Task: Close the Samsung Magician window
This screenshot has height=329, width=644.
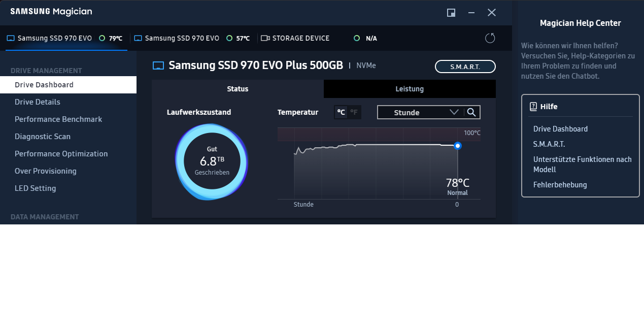Action: point(491,13)
